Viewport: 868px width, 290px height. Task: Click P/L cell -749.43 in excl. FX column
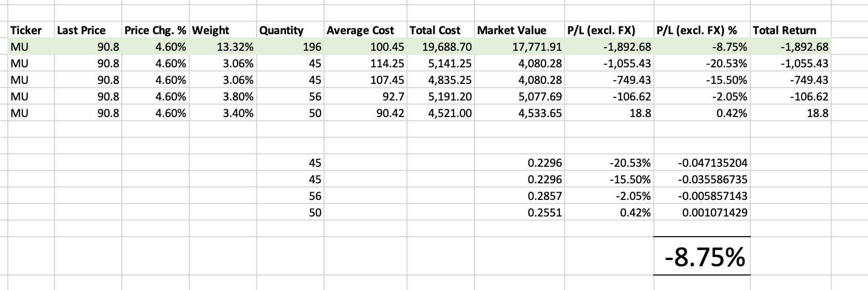coord(610,80)
